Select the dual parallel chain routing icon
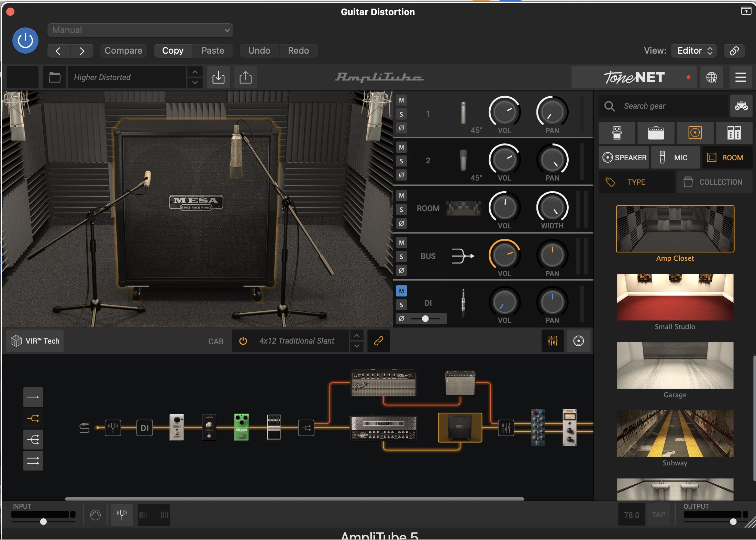 33,461
